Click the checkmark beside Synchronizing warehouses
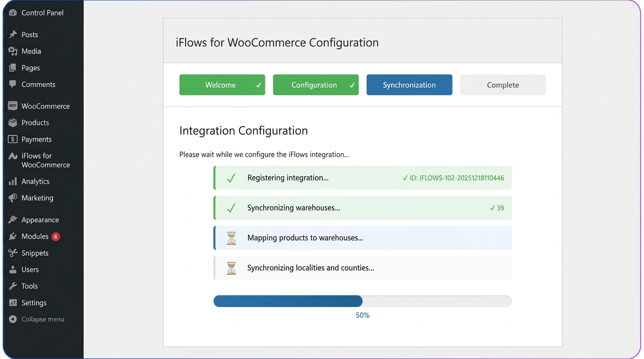The image size is (644, 359). (231, 208)
